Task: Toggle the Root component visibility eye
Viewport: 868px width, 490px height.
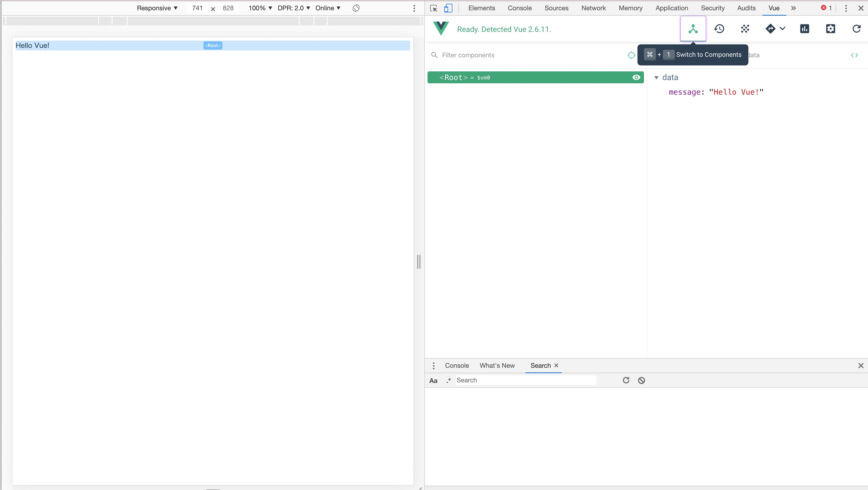Action: pyautogui.click(x=636, y=77)
